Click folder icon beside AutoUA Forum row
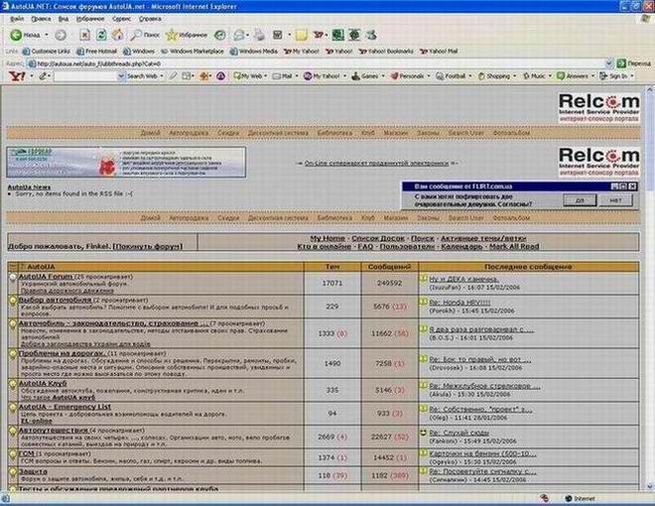 (x=13, y=277)
